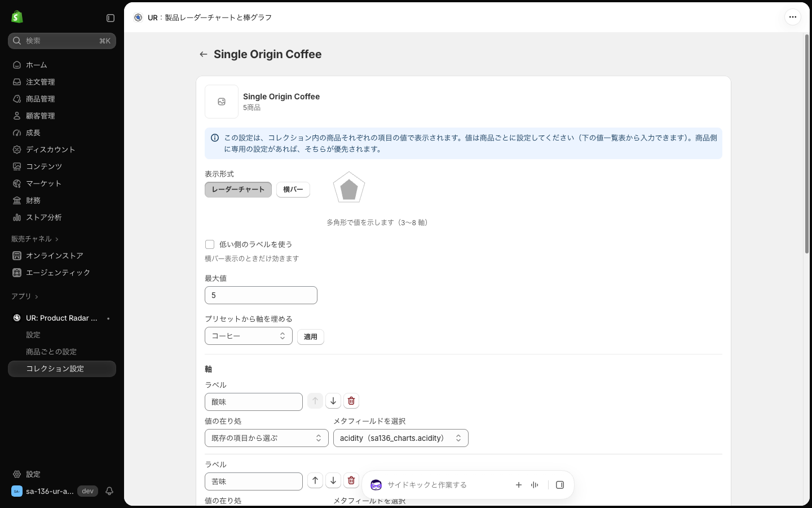
Task: Expand the アプリ section
Action: pos(25,296)
